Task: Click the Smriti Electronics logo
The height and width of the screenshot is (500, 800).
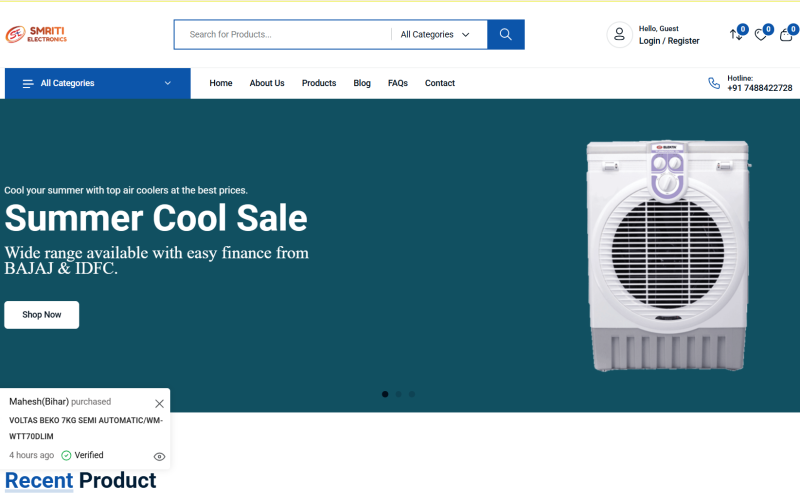Action: tap(36, 34)
